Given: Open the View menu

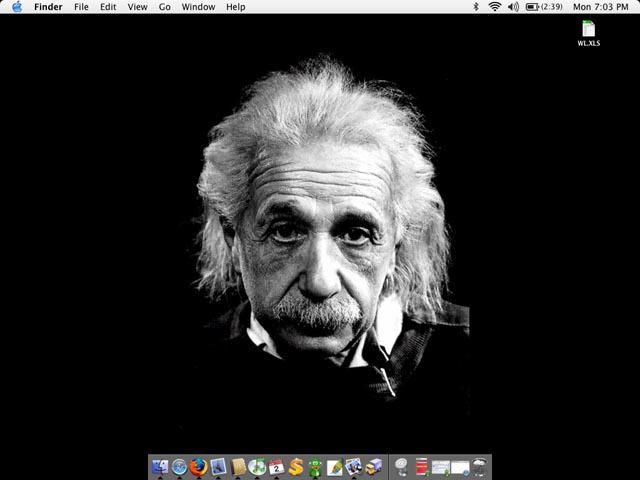Looking at the screenshot, I should coord(138,7).
